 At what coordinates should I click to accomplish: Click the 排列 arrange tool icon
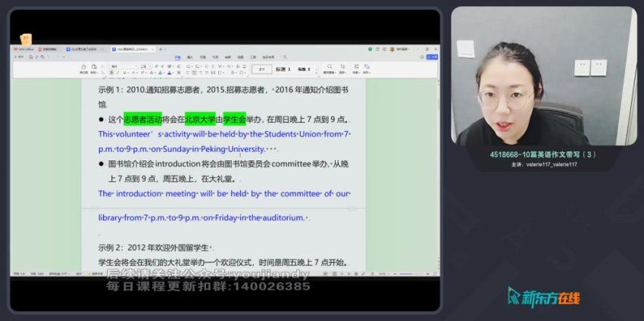coord(367,67)
